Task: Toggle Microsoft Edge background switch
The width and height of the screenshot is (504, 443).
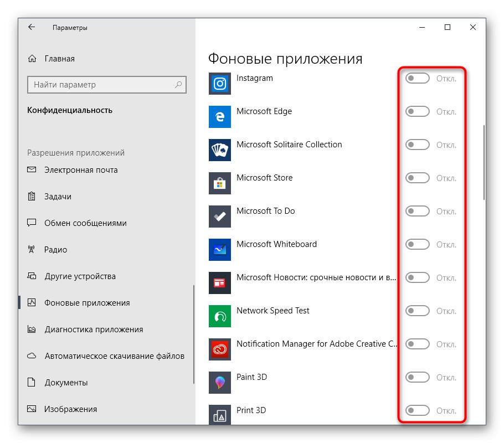Action: click(x=417, y=111)
